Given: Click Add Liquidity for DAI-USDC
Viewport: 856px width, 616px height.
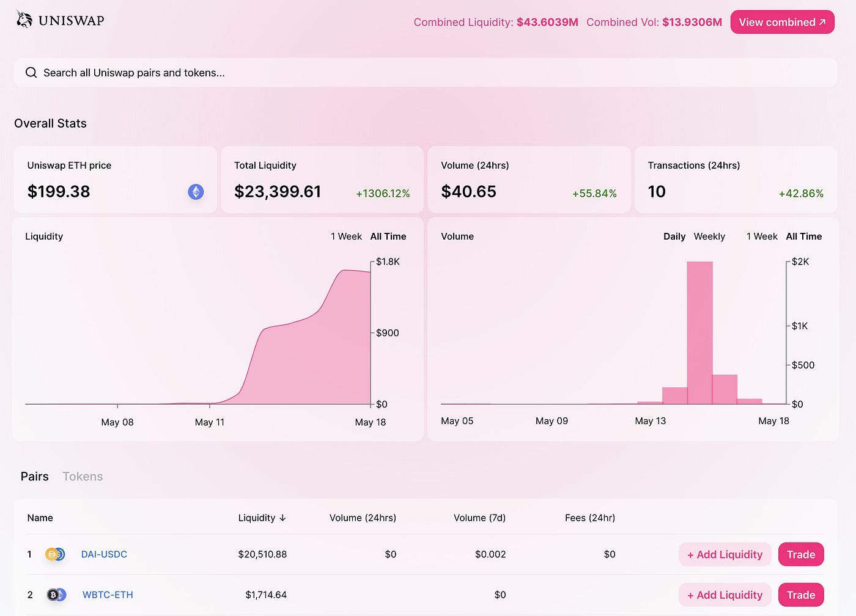Looking at the screenshot, I should click(725, 554).
